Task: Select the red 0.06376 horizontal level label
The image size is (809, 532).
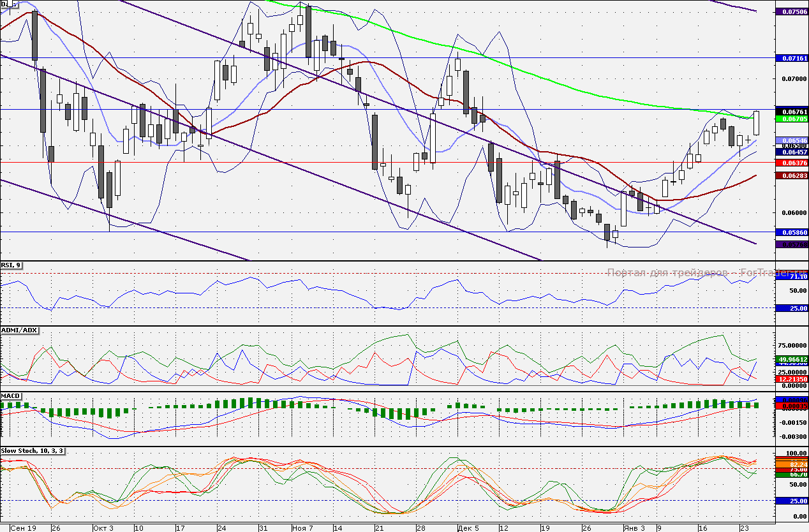Action: (791, 162)
